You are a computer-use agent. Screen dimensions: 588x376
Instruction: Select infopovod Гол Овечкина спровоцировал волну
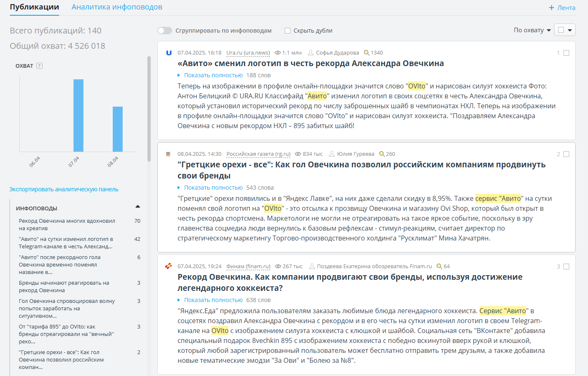point(67,308)
